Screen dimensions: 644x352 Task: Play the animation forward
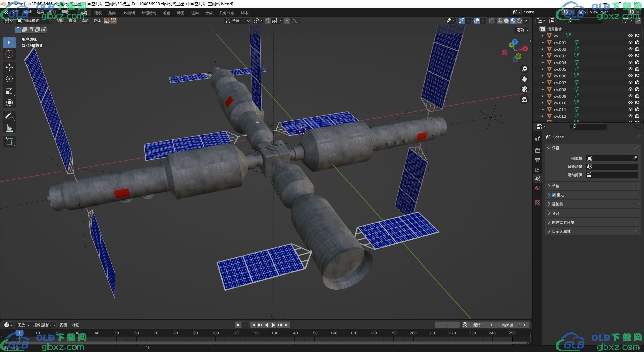pyautogui.click(x=273, y=325)
